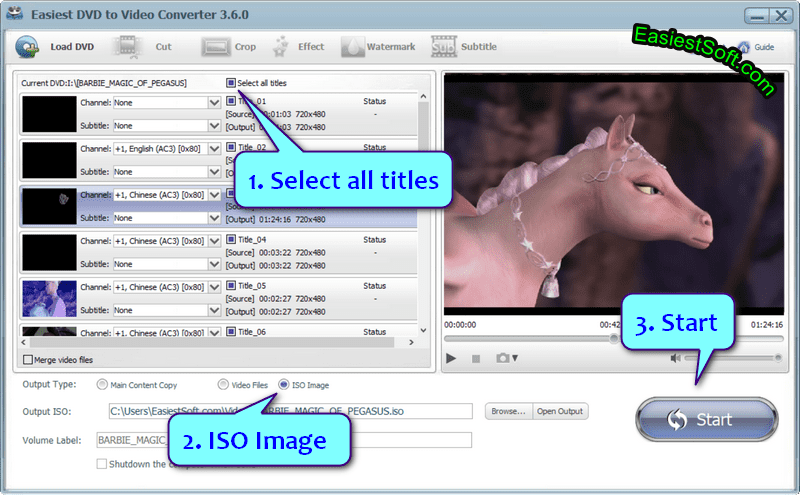Open the Watermark tool
The image size is (800, 495).
click(x=353, y=47)
